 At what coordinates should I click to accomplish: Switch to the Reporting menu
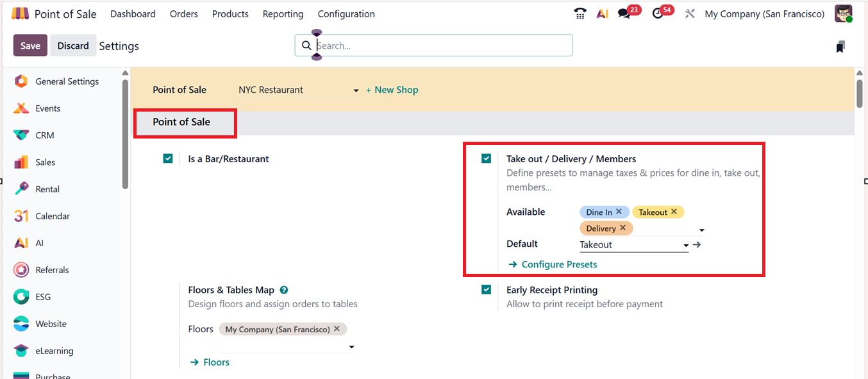(x=283, y=13)
